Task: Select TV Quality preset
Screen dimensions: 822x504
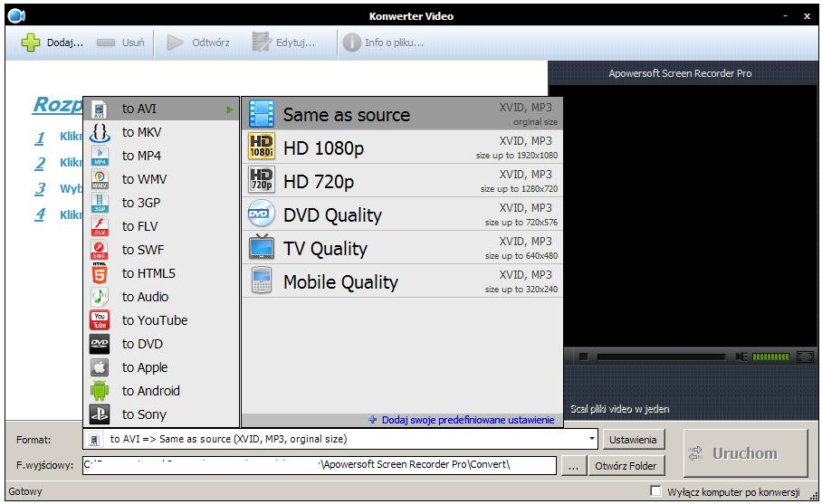Action: (403, 248)
